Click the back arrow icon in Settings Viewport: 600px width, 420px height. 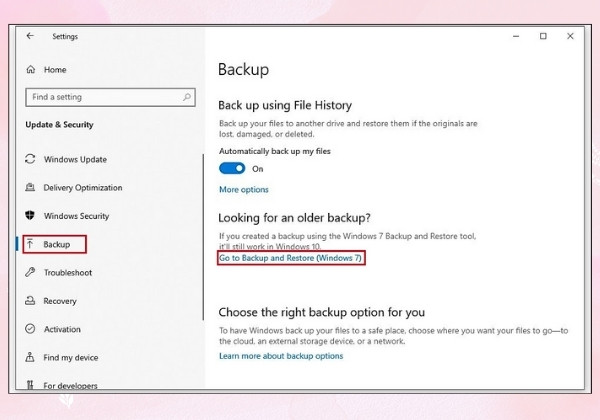[30, 36]
